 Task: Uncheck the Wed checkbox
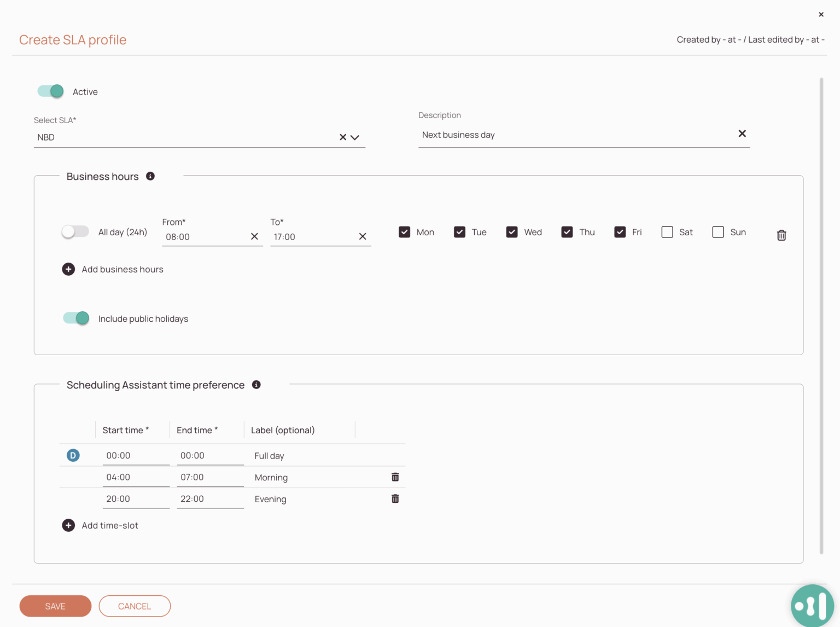pos(512,232)
